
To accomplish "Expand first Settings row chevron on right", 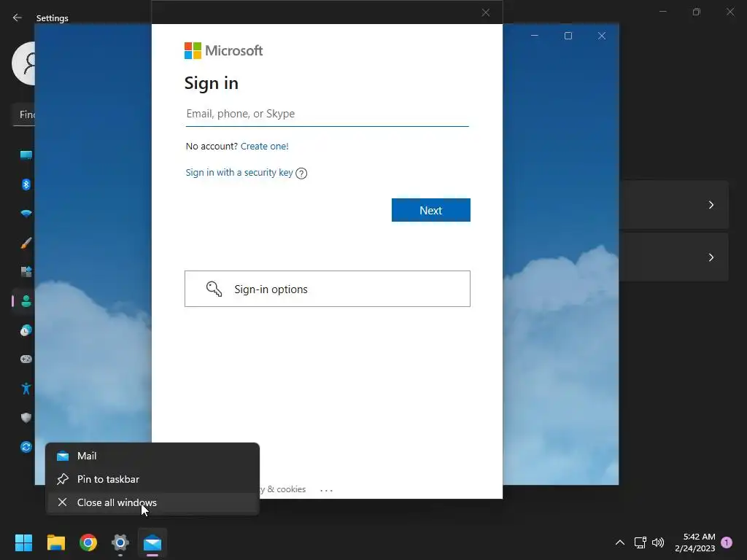I will click(711, 205).
